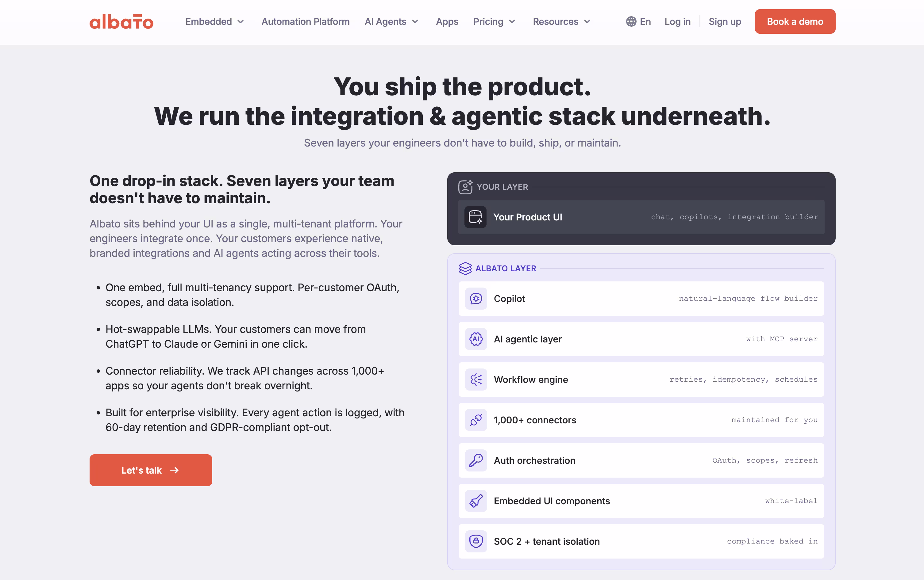Select the AI agentic layer row
This screenshot has width=924, height=580.
641,339
